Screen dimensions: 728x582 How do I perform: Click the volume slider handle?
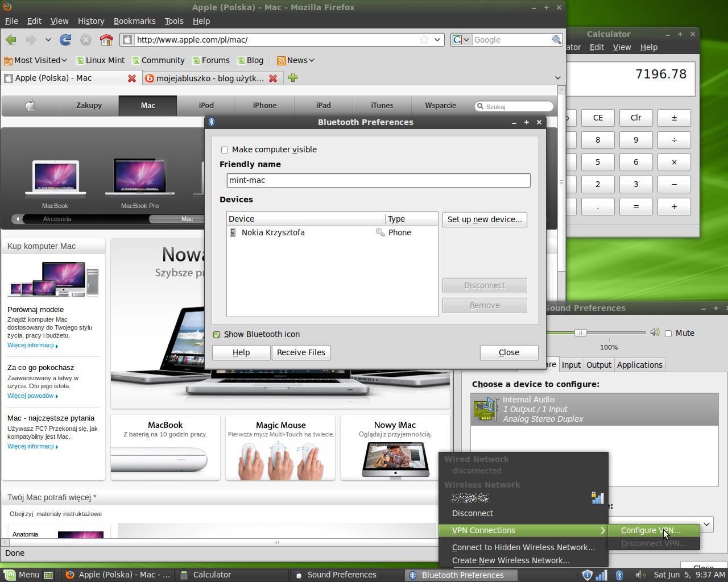tap(580, 332)
